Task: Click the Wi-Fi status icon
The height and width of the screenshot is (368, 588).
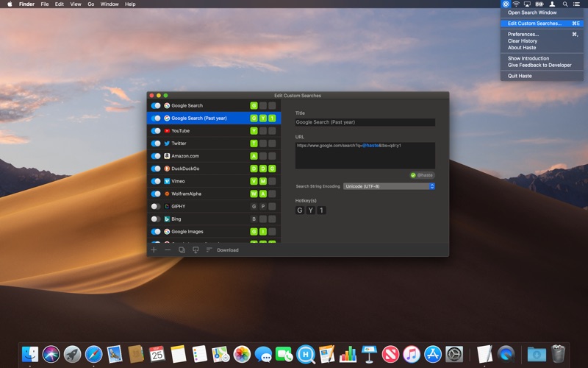Action: pos(516,4)
